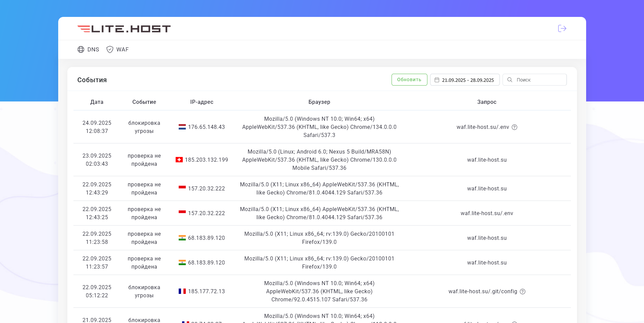644x323 pixels.
Task: Open the DNS menu section
Action: [x=93, y=49]
